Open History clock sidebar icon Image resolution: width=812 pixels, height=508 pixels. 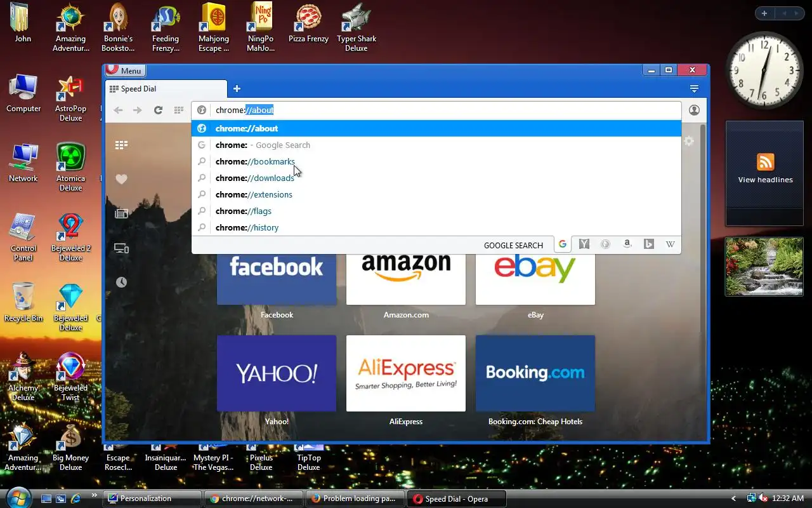click(x=121, y=282)
